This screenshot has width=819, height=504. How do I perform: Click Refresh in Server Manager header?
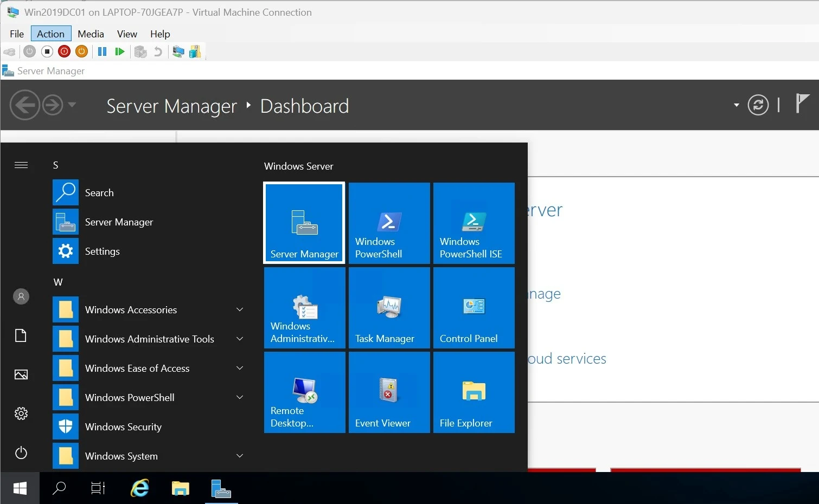tap(758, 105)
